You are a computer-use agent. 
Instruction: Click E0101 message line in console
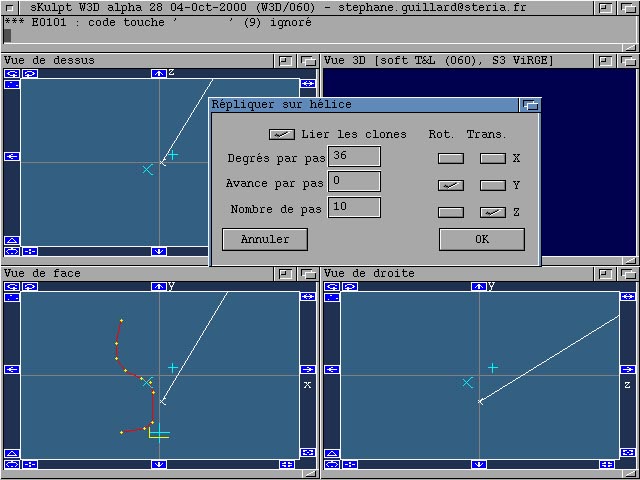coord(158,22)
